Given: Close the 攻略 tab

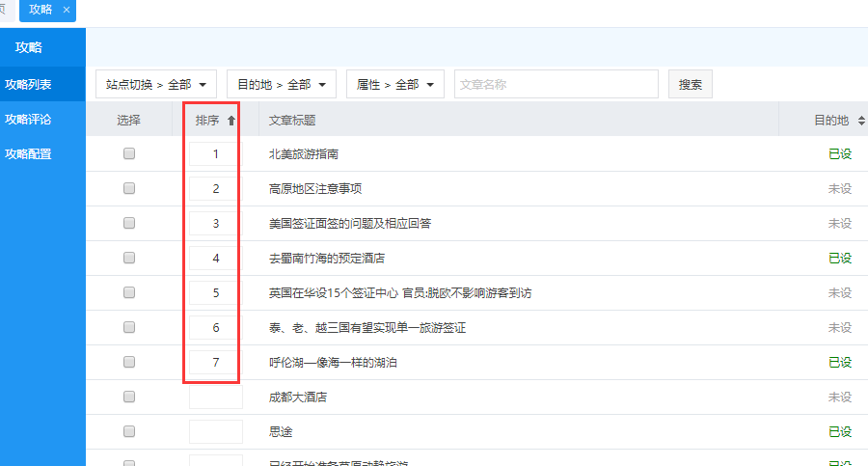Looking at the screenshot, I should pyautogui.click(x=66, y=10).
